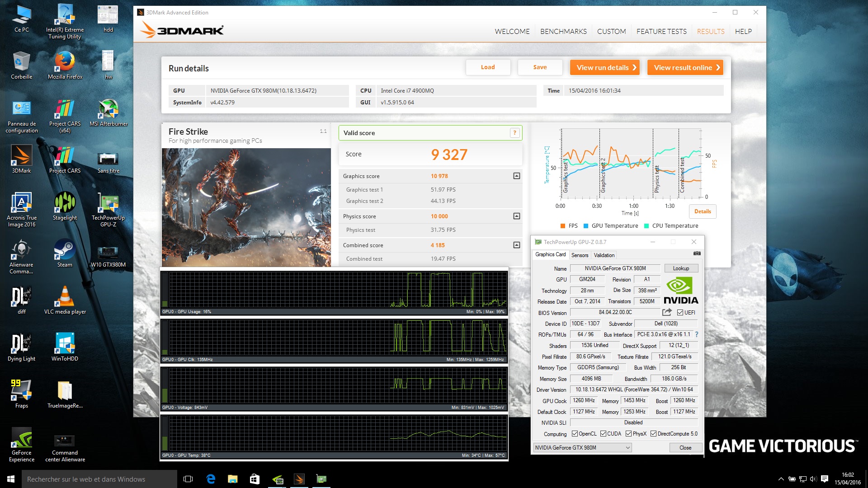Launch Project CARS (x64) shortcut
The height and width of the screenshot is (488, 868).
pos(65,116)
